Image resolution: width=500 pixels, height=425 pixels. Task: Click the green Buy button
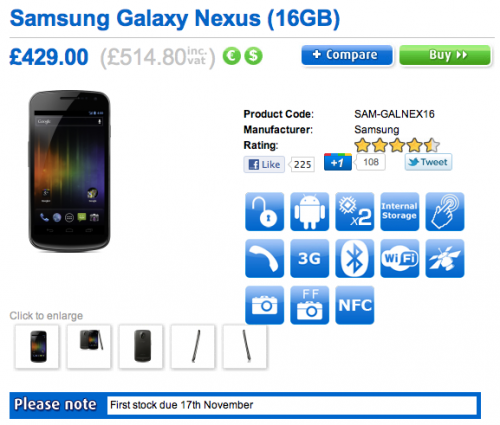(x=445, y=55)
